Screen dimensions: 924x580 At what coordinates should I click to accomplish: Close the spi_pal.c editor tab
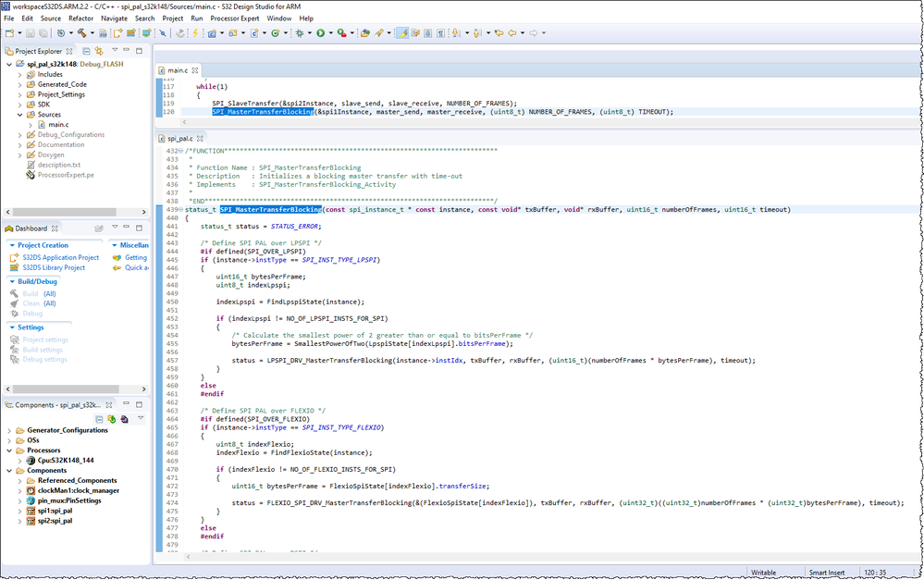click(x=200, y=139)
